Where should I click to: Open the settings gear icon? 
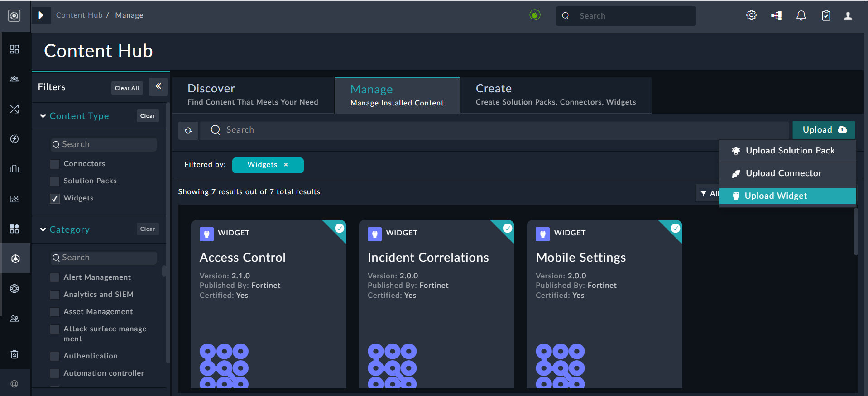coord(751,15)
